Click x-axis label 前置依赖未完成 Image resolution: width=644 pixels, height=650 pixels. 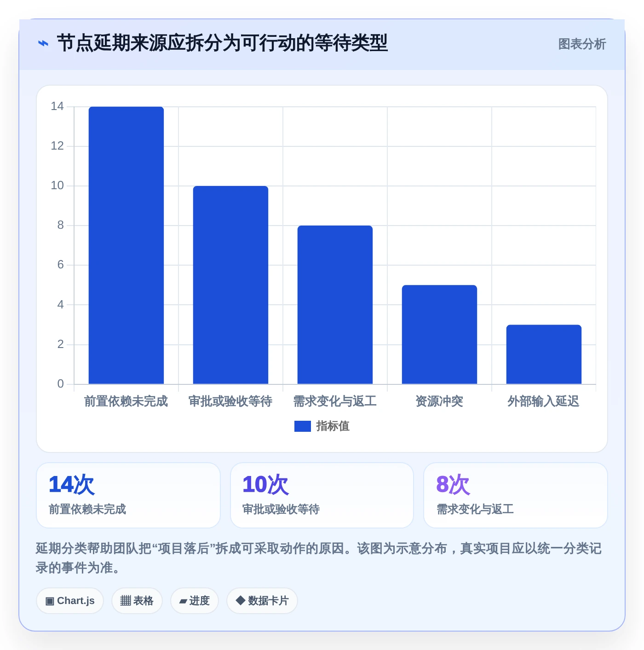tap(126, 401)
